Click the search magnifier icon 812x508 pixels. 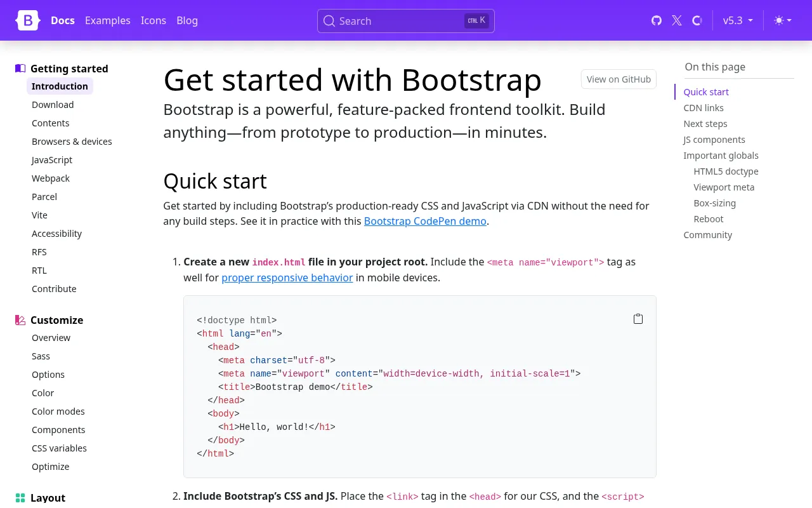tap(329, 21)
